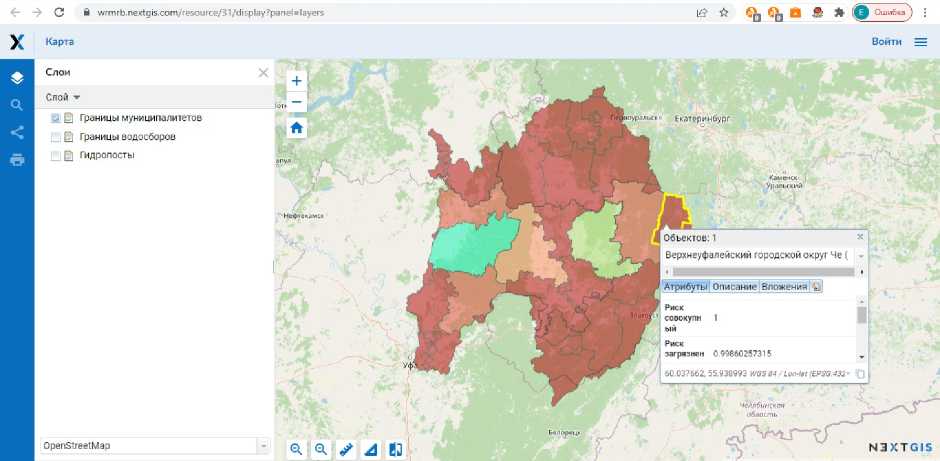Open the print panel in the sidebar

point(17,160)
